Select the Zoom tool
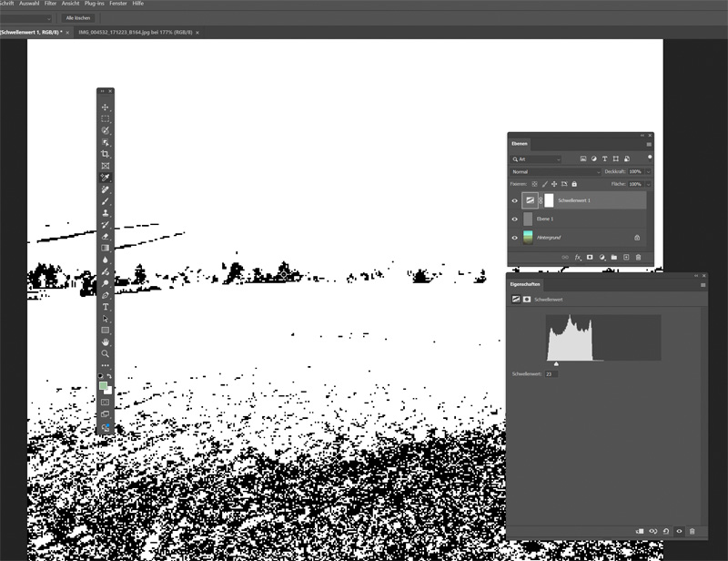Image resolution: width=728 pixels, height=561 pixels. point(106,353)
